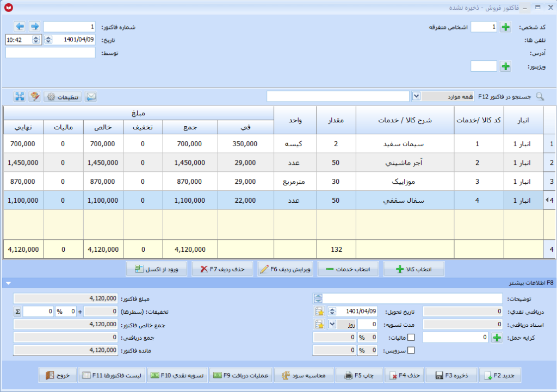Open عملیات دریافت F9 button

[x=240, y=375]
